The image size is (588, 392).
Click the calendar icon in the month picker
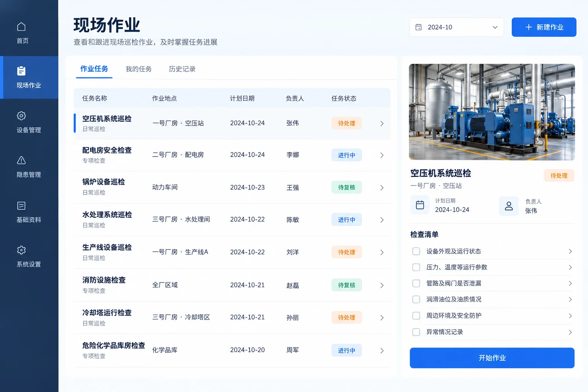tap(418, 27)
